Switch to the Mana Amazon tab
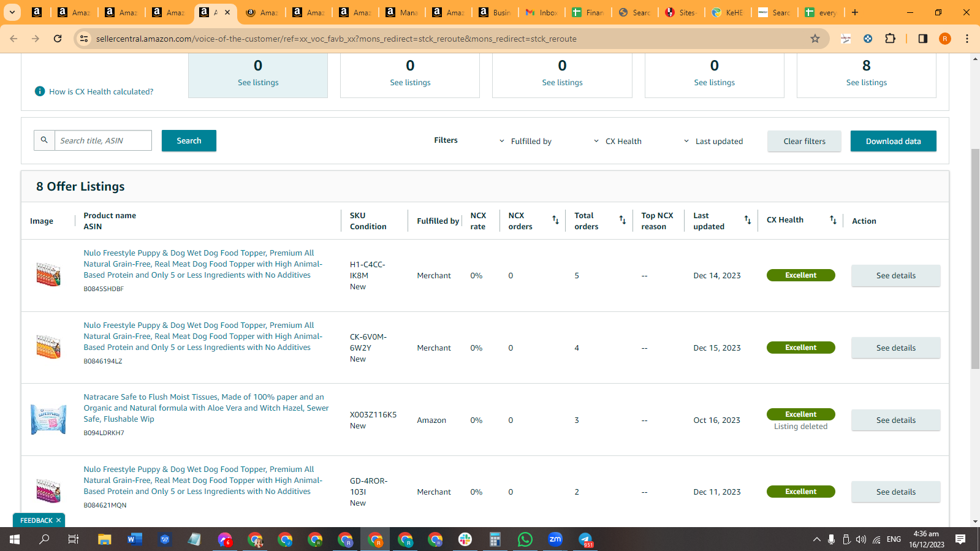Viewport: 980px width, 551px height. 402,12
